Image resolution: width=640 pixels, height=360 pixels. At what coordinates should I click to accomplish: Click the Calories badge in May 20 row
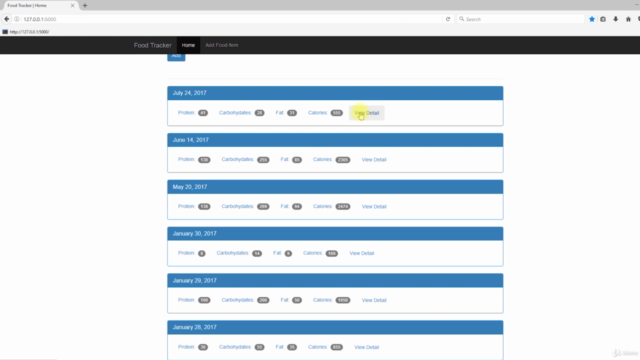(x=343, y=207)
